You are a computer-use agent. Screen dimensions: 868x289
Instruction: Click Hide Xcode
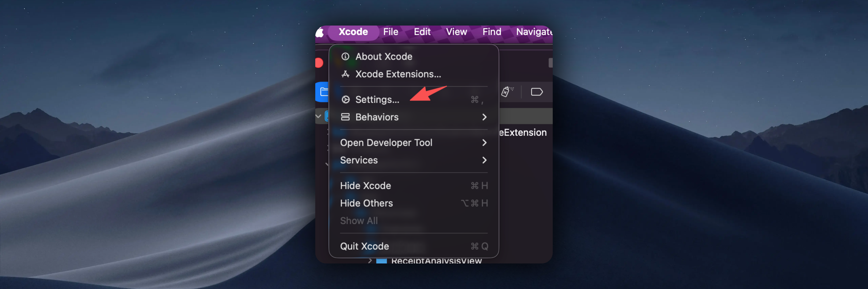(366, 185)
